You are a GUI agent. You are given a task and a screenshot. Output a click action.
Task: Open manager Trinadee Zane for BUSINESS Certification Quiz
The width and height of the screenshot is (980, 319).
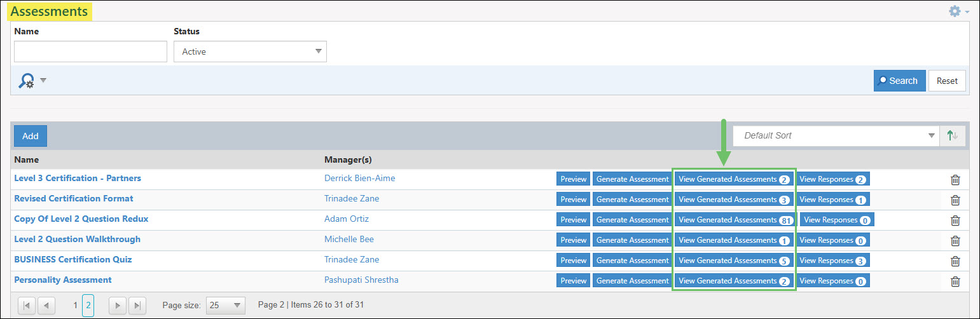[x=352, y=259]
